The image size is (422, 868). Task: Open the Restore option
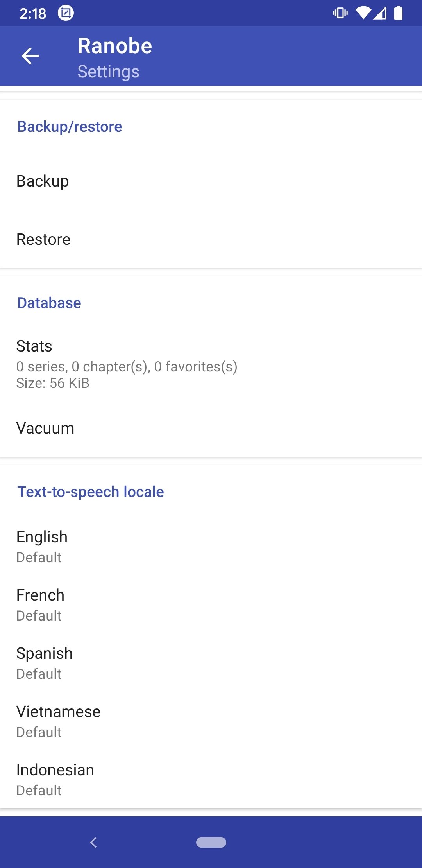211,239
